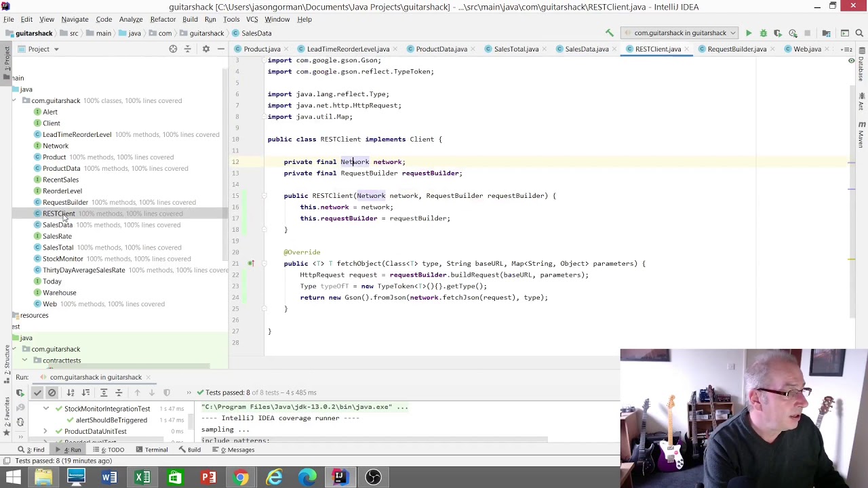Screen dimensions: 868x488
Task: Collapse all in Project panel
Action: (x=188, y=49)
